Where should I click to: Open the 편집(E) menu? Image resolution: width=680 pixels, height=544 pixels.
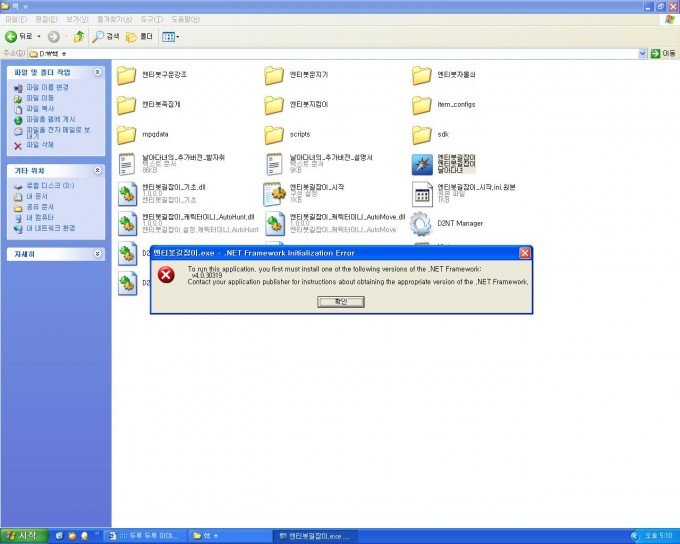[x=46, y=20]
